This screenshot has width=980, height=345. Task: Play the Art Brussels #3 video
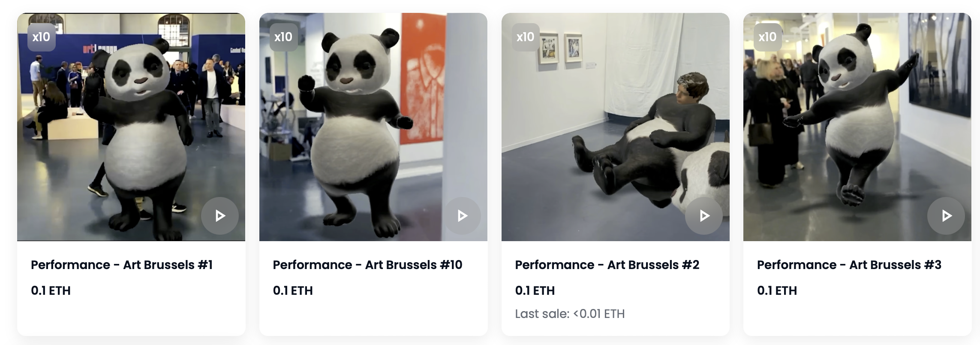(x=946, y=215)
